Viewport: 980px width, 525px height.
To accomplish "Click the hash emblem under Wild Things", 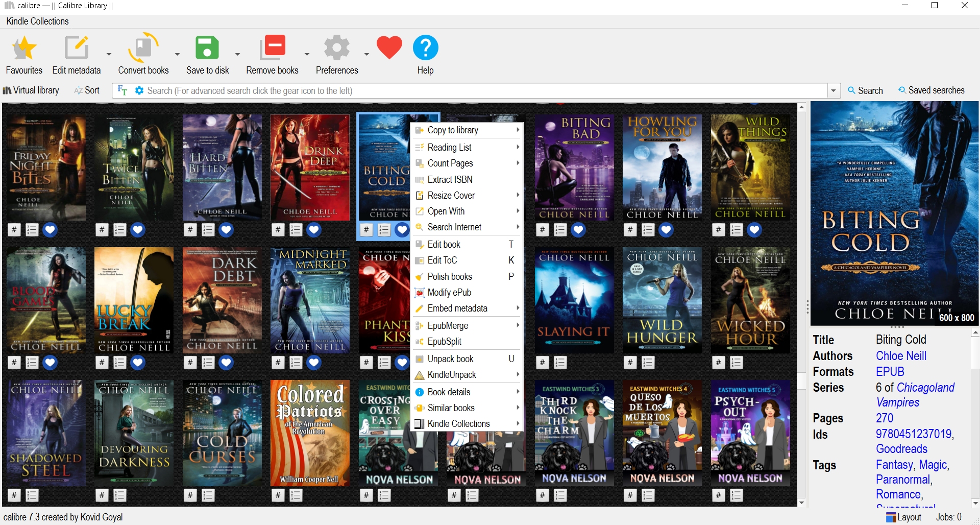I will [x=719, y=230].
